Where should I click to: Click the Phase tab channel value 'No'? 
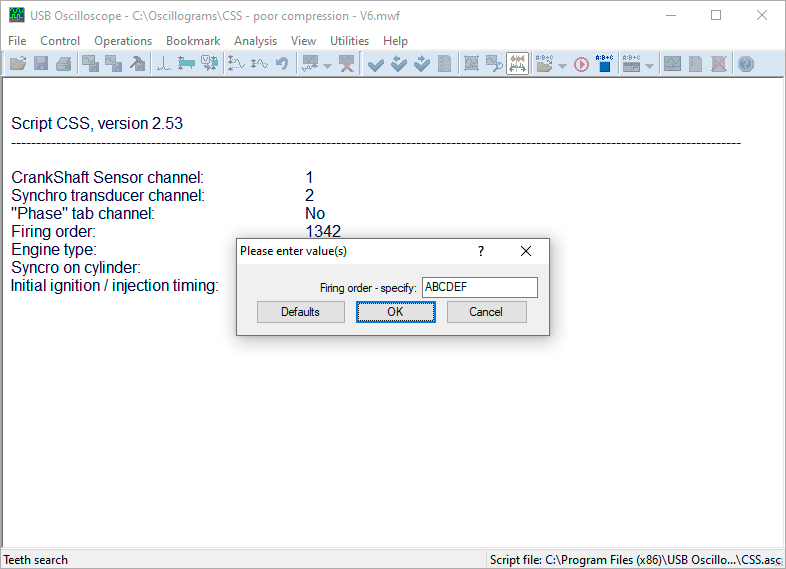click(315, 214)
